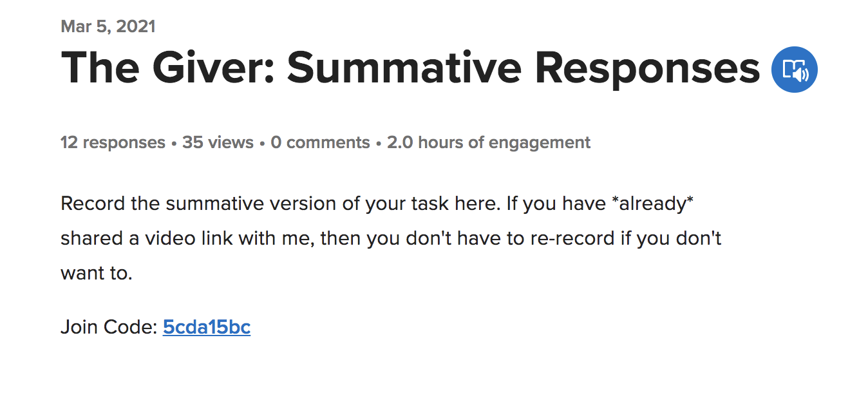Open Immersive Reader for this topic

[x=794, y=70]
